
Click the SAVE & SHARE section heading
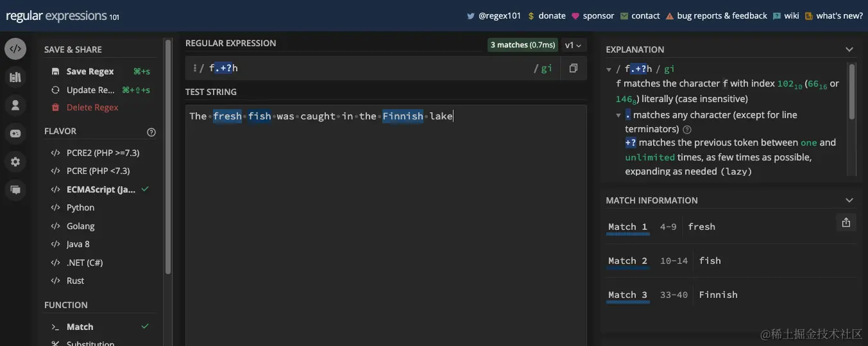tap(73, 49)
